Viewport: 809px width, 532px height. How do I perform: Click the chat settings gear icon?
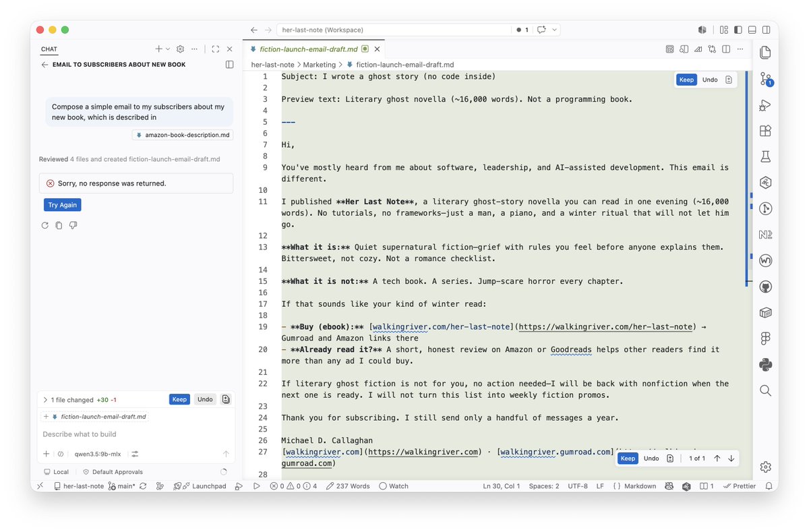click(180, 49)
